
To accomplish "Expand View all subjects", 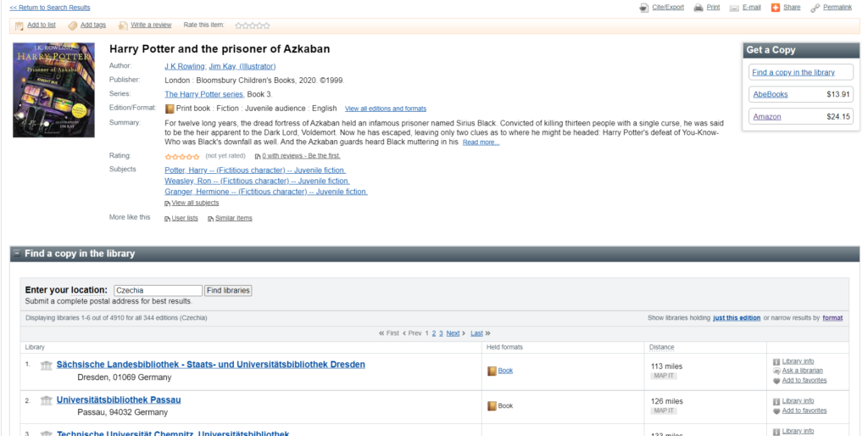I will tap(195, 203).
